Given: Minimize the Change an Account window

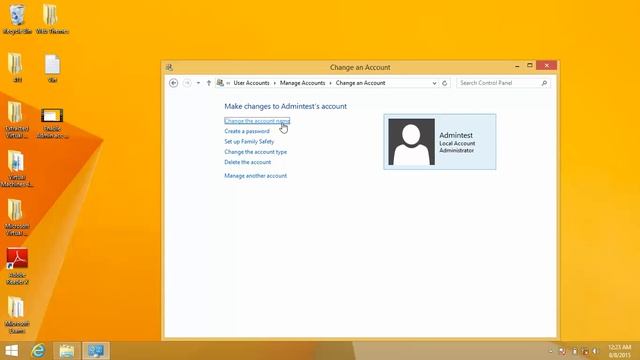Looking at the screenshot, I should (517, 66).
